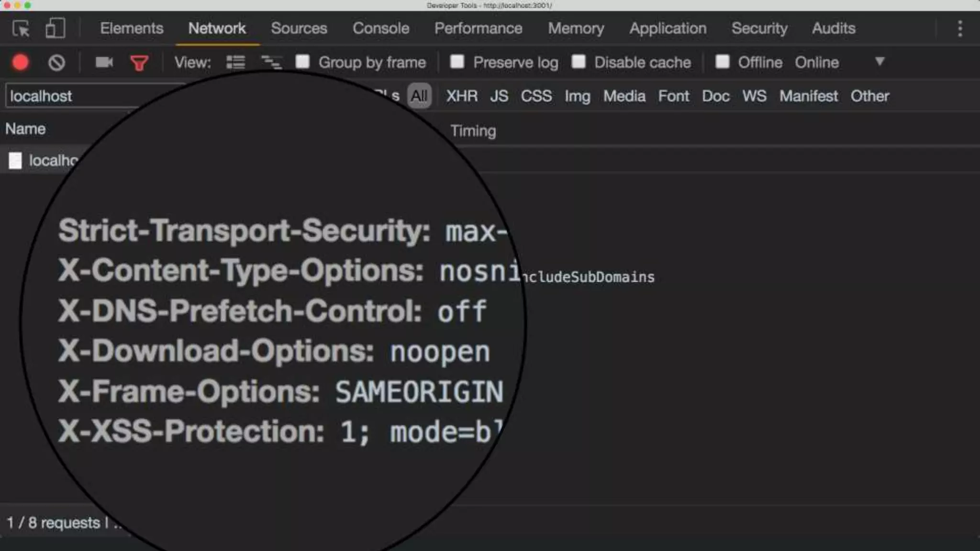Enable the Disable cache checkbox
The height and width of the screenshot is (551, 980).
(579, 62)
